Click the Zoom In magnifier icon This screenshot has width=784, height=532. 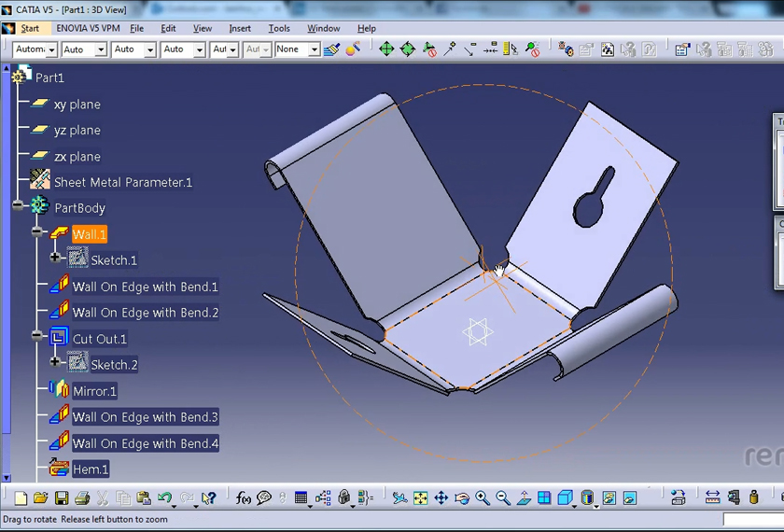coord(482,498)
